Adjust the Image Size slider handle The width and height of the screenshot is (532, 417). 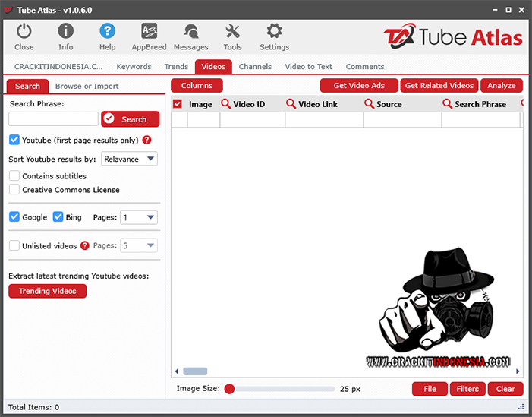229,389
